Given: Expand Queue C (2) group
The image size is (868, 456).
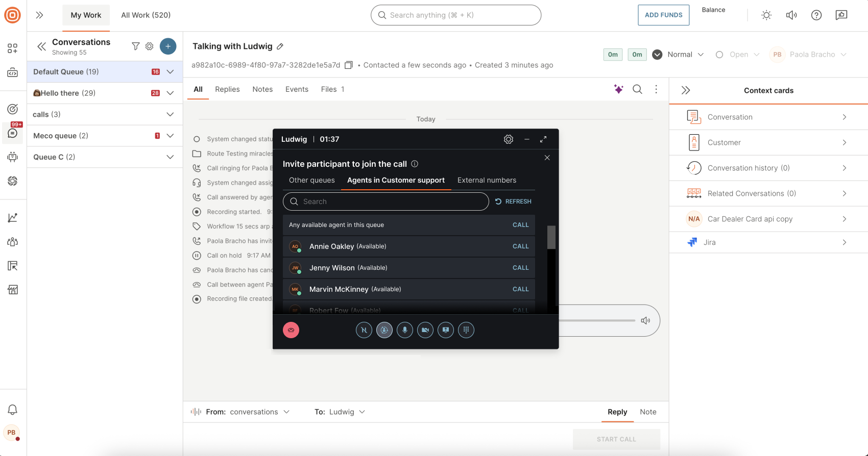Looking at the screenshot, I should click(x=170, y=157).
